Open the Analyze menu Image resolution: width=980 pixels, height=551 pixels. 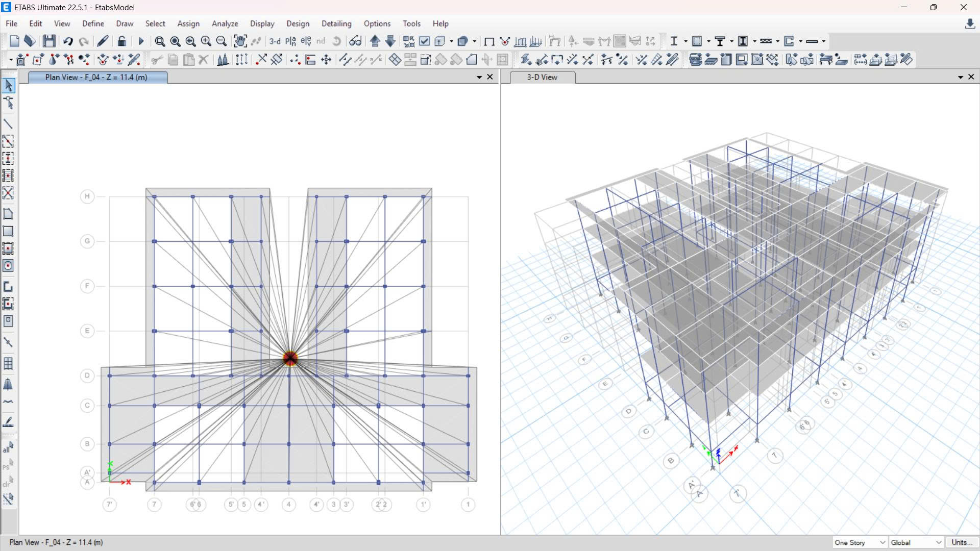[x=225, y=23]
